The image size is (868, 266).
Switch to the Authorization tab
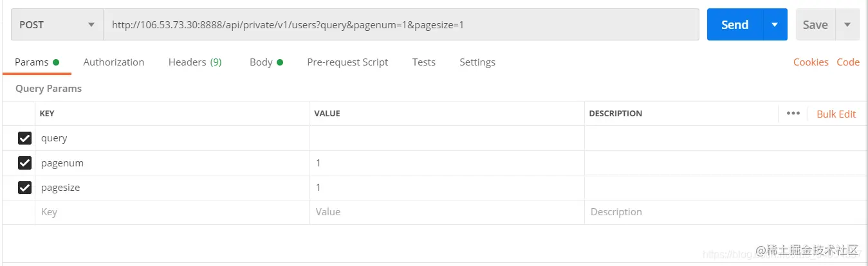[x=114, y=62]
